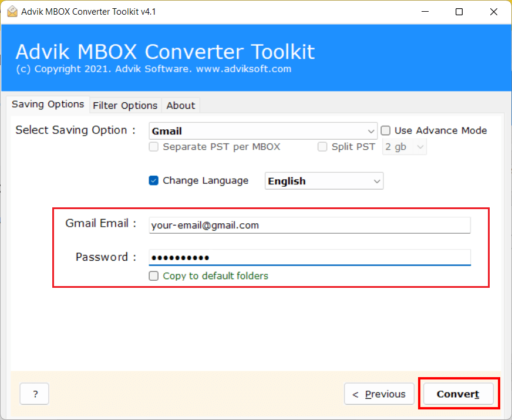Select the Saving Options tab
Viewport: 512px width, 420px height.
pyautogui.click(x=48, y=105)
